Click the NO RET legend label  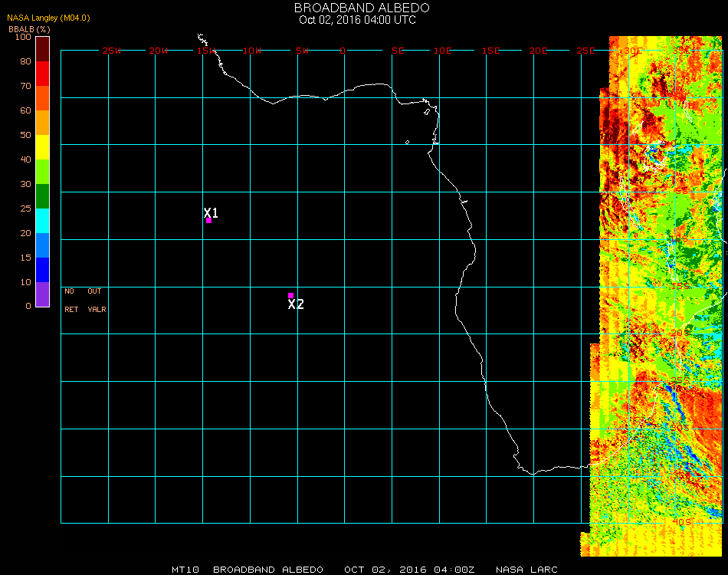71,301
